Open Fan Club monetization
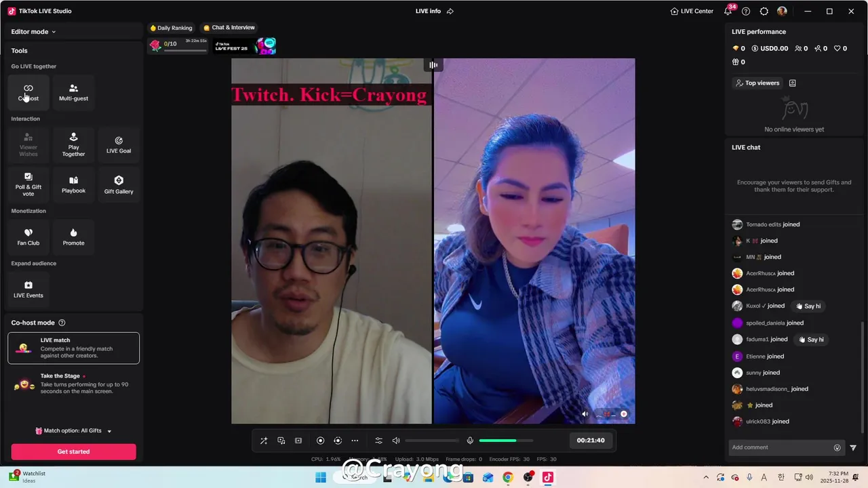868x488 pixels. (28, 237)
